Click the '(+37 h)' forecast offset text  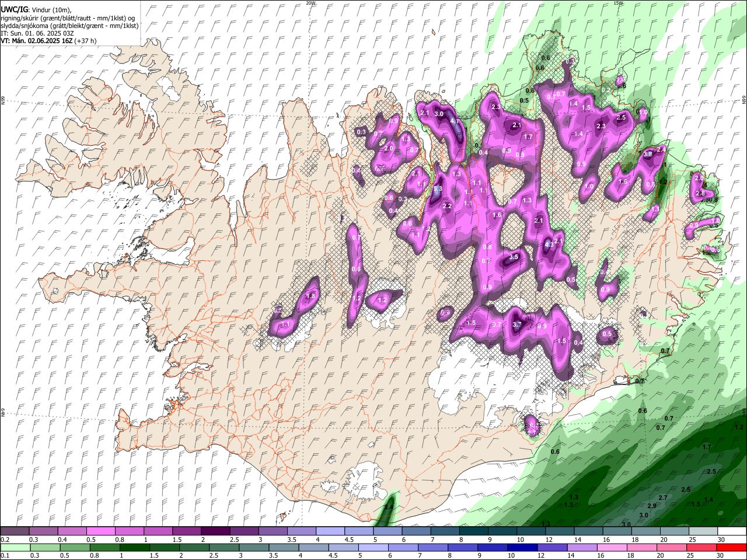tap(85, 41)
